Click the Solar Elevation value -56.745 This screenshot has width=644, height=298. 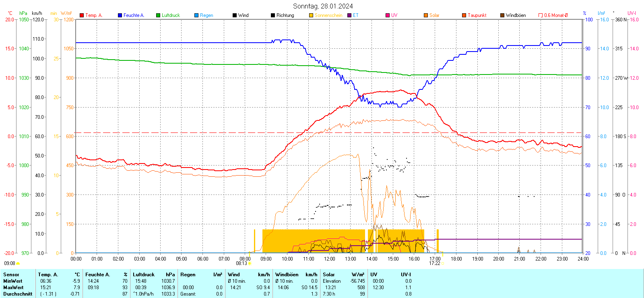tap(357, 281)
